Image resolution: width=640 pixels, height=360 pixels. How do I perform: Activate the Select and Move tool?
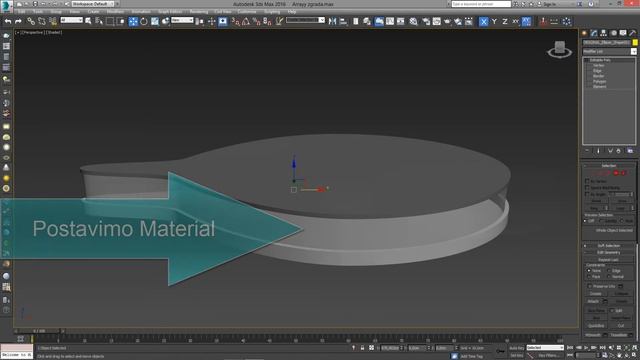(x=133, y=21)
